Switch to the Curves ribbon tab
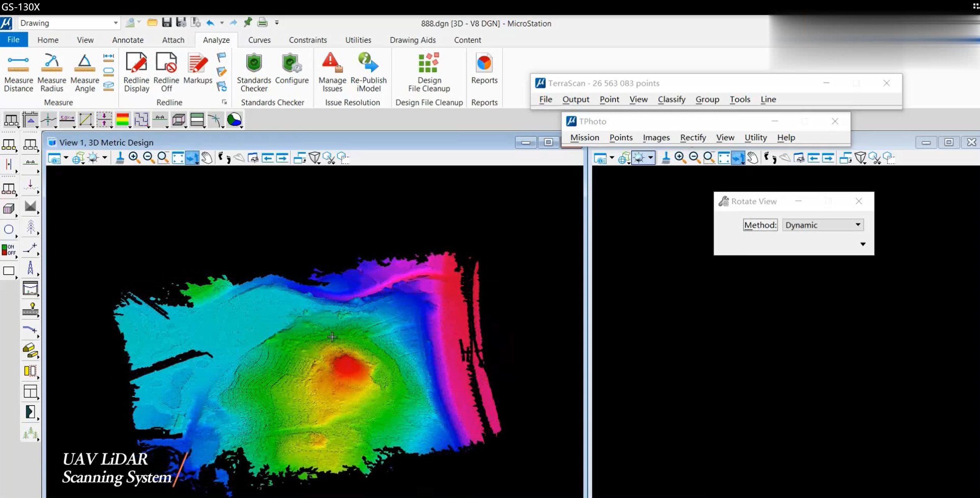Viewport: 980px width, 498px height. 259,40
